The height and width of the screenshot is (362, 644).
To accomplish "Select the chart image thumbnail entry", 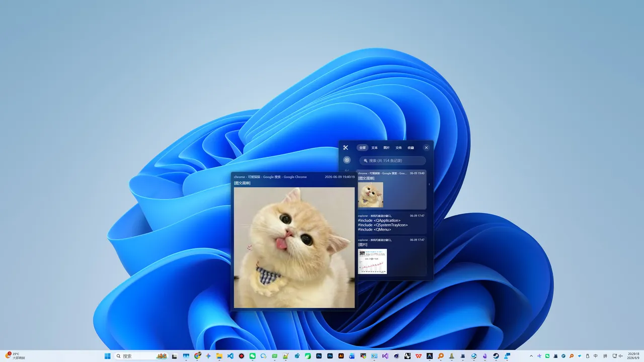I will tap(372, 261).
